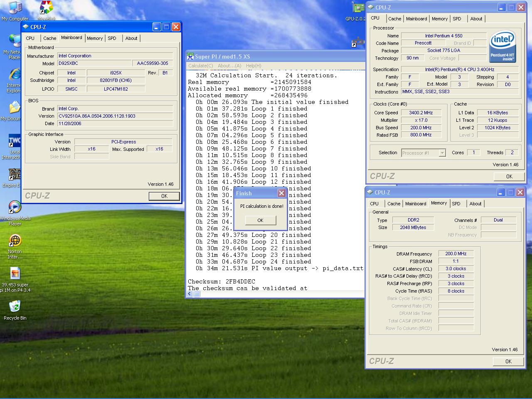Screen dimensions: 532x399
Task: Click the BIOS Version value field
Action: pos(115,116)
